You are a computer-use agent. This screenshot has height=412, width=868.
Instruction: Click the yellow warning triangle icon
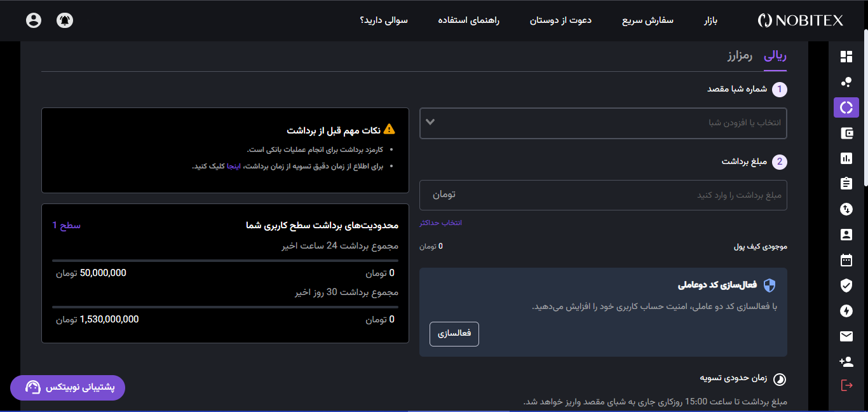coord(390,129)
